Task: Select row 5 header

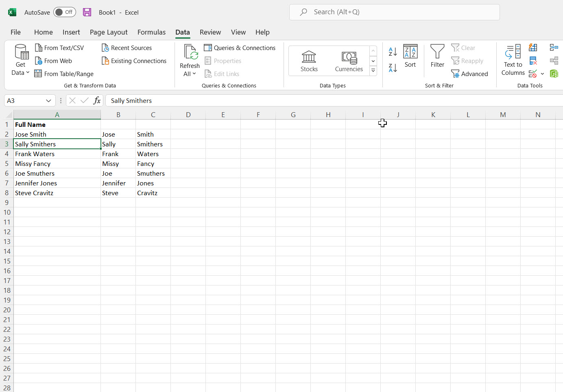Action: [x=7, y=163]
